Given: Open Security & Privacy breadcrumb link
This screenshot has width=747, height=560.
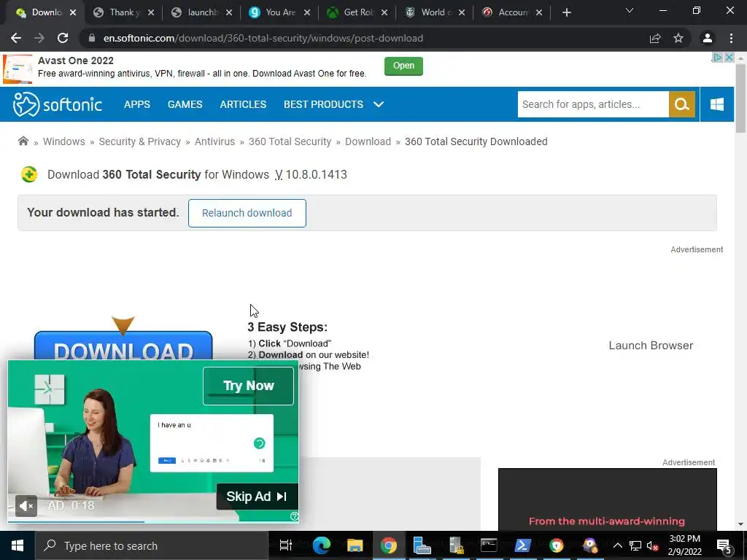Looking at the screenshot, I should (139, 141).
